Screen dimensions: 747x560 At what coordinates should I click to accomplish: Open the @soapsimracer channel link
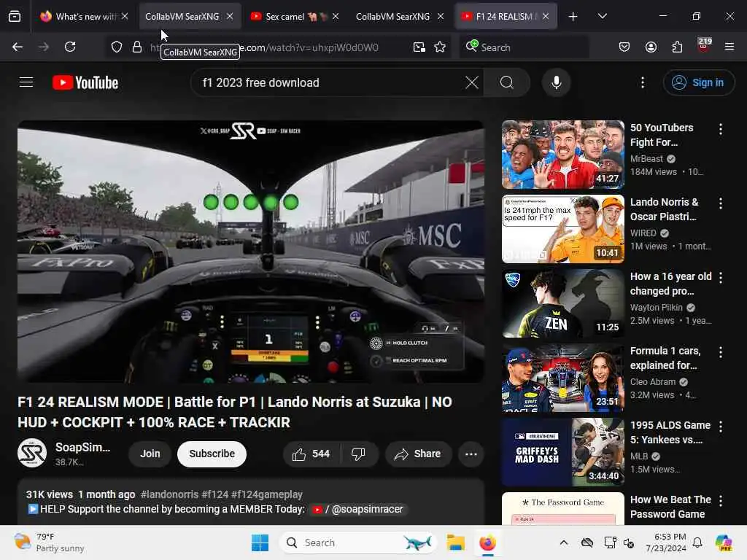(357, 509)
